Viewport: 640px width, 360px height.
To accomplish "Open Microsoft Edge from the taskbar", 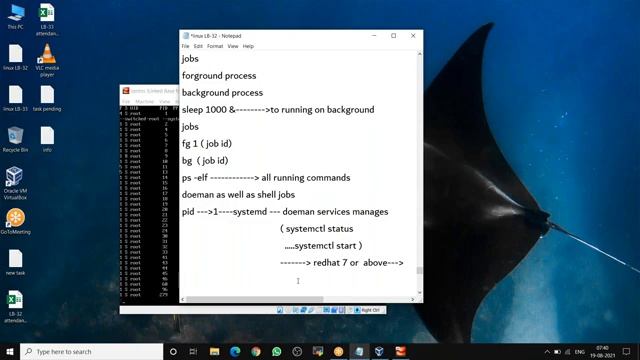I will [x=235, y=351].
